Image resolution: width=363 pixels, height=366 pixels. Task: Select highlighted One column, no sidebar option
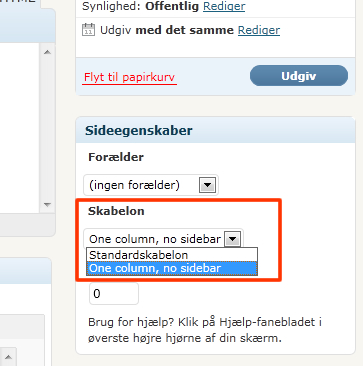click(172, 268)
